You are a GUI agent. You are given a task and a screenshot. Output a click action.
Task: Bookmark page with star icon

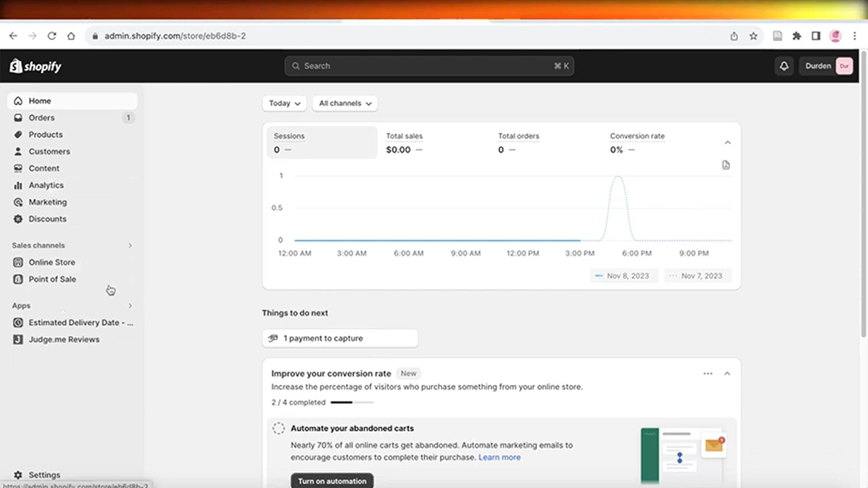pos(753,36)
